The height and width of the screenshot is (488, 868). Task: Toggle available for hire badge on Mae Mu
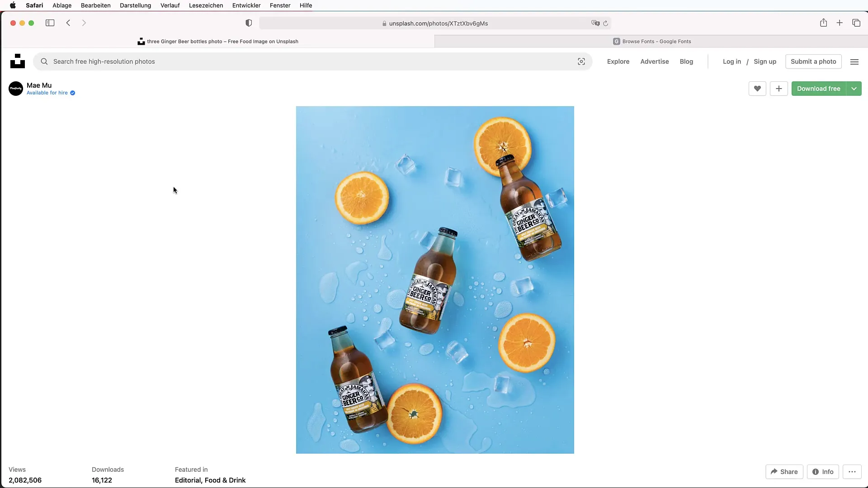point(72,93)
